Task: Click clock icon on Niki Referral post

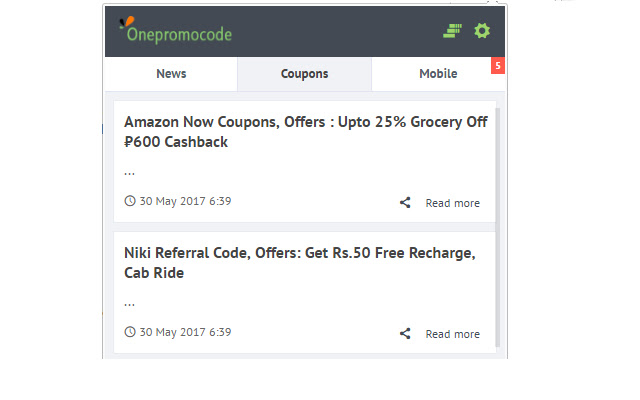Action: pos(130,332)
